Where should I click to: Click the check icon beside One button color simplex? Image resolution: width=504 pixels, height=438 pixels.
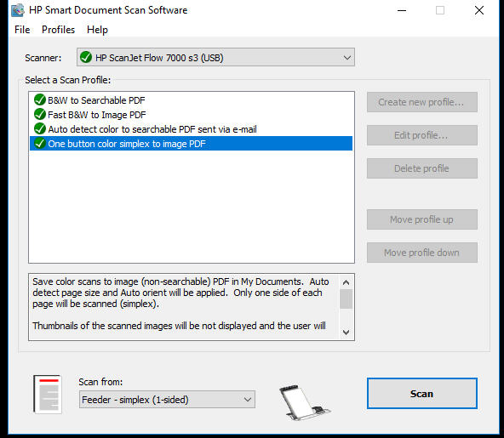pos(40,143)
